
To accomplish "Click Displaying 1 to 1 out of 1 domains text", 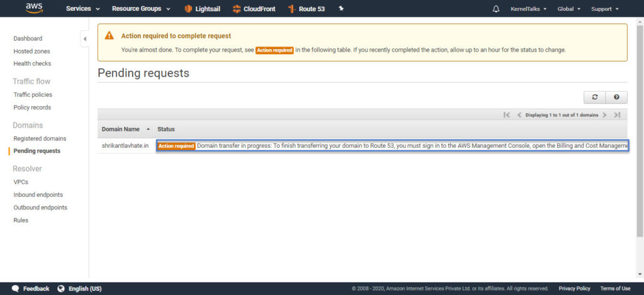I will (562, 115).
